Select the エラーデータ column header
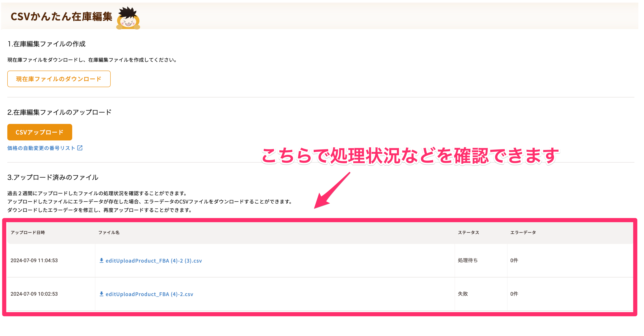This screenshot has height=336, width=644. (523, 232)
